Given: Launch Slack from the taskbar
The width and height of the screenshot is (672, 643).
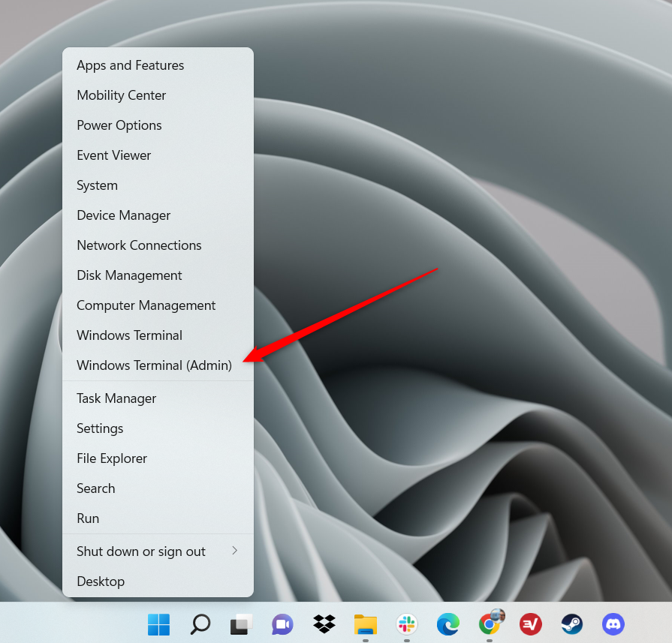Looking at the screenshot, I should (x=407, y=623).
